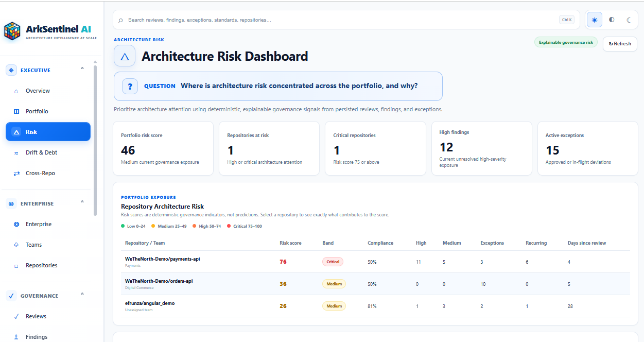The image size is (644, 342).
Task: Click the Compliance column header
Action: [380, 243]
